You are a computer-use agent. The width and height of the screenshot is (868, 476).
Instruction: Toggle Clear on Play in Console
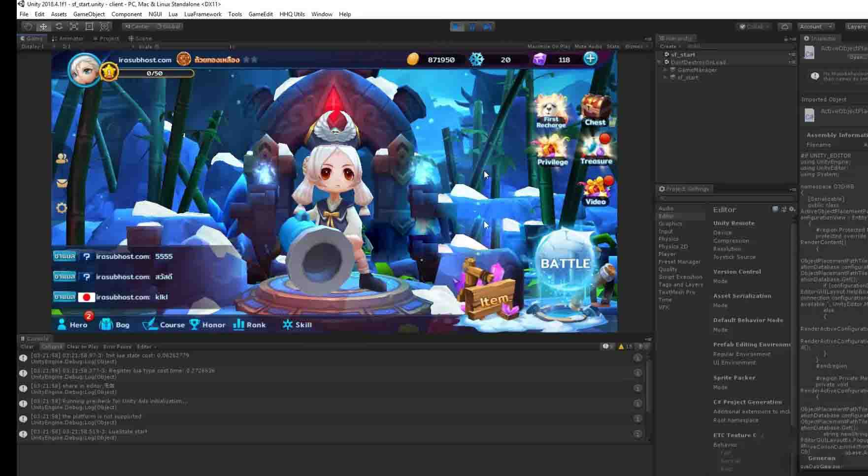82,347
